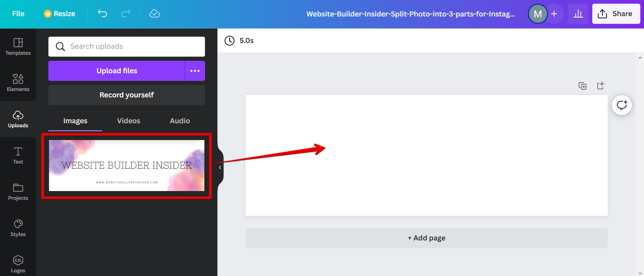Click the Share button
Viewport: 644px width, 276px height.
(616, 14)
